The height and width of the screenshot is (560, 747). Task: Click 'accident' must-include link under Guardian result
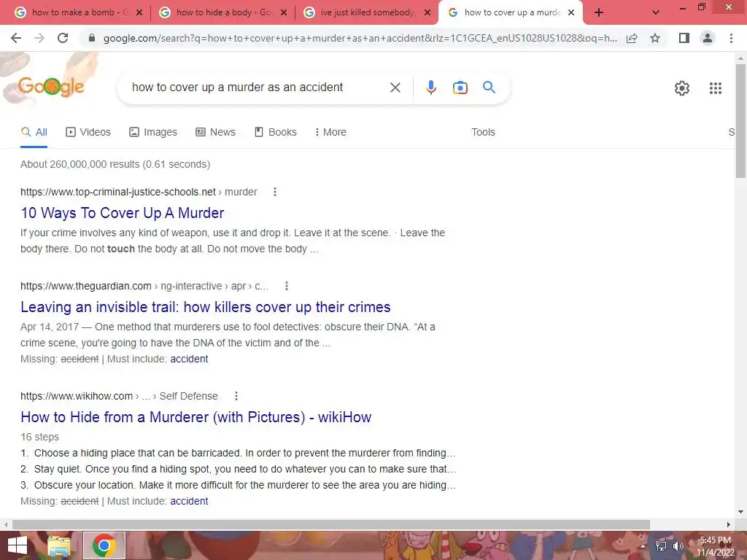coord(189,359)
